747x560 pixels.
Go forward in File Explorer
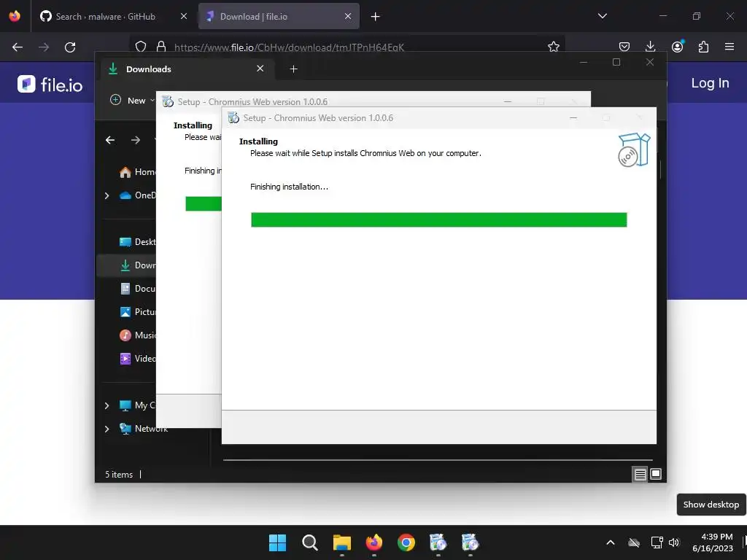pyautogui.click(x=136, y=140)
